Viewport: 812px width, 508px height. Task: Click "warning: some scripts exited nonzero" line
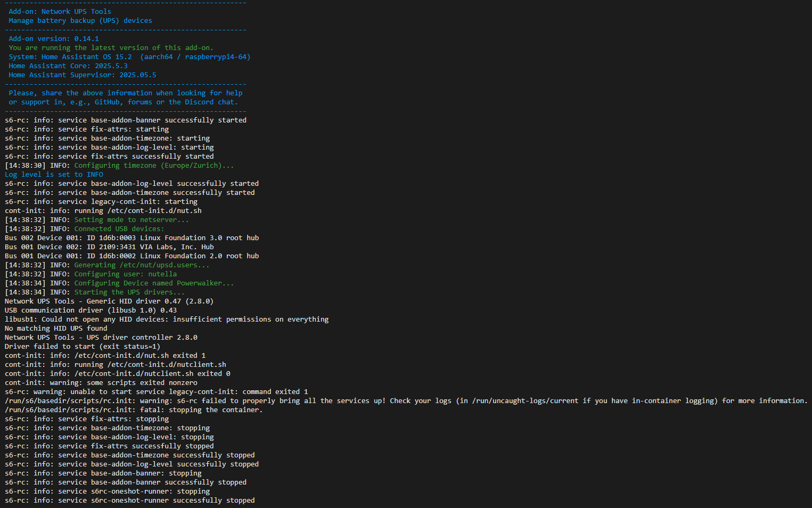[x=101, y=382]
